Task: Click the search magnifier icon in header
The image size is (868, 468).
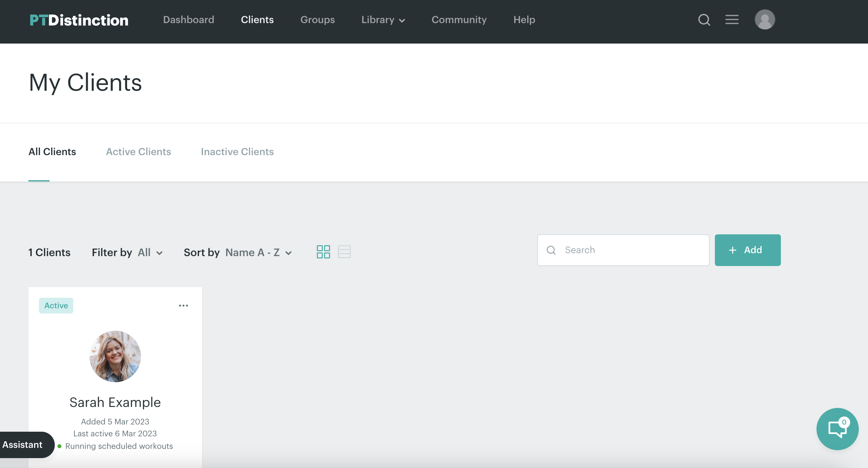Action: click(x=704, y=20)
